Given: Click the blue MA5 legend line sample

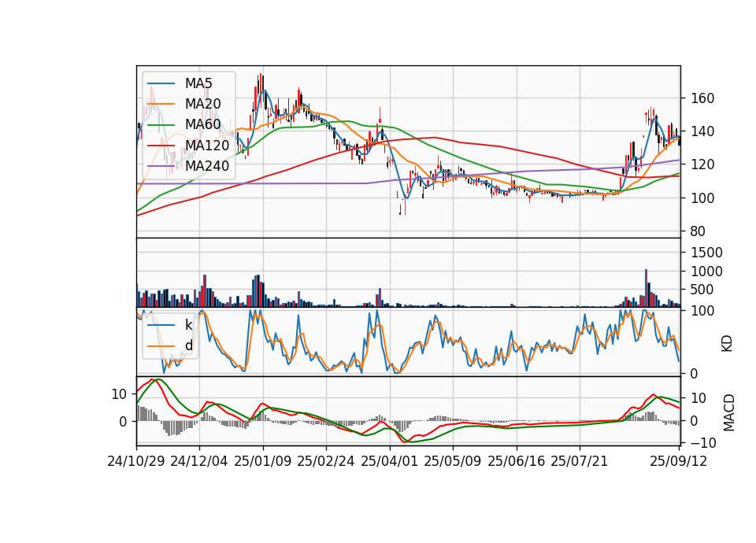Looking at the screenshot, I should 161,84.
